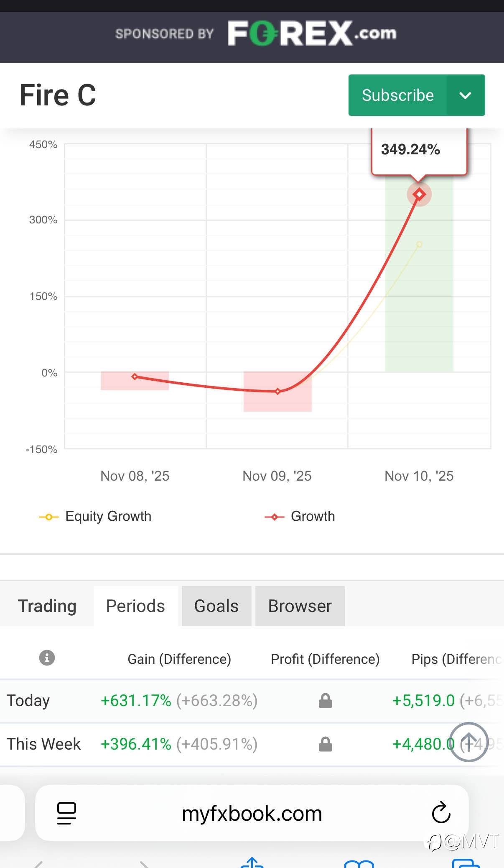Click the info icon in table header
The width and height of the screenshot is (504, 868).
[47, 658]
